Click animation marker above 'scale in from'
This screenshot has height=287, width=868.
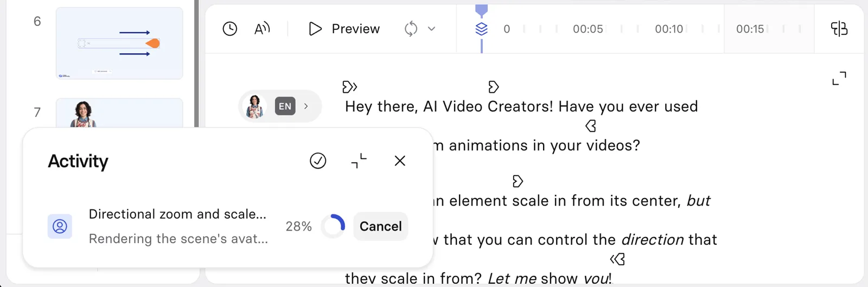coord(518,181)
